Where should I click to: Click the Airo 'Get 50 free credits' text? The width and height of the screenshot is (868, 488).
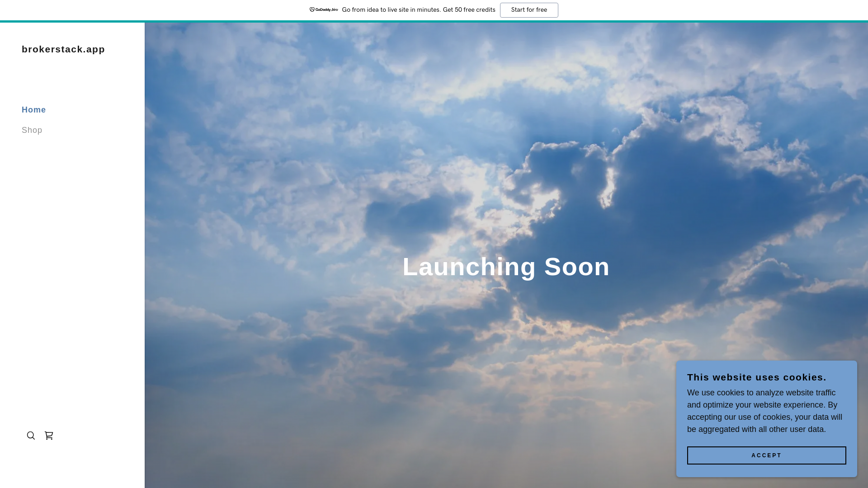[469, 10]
